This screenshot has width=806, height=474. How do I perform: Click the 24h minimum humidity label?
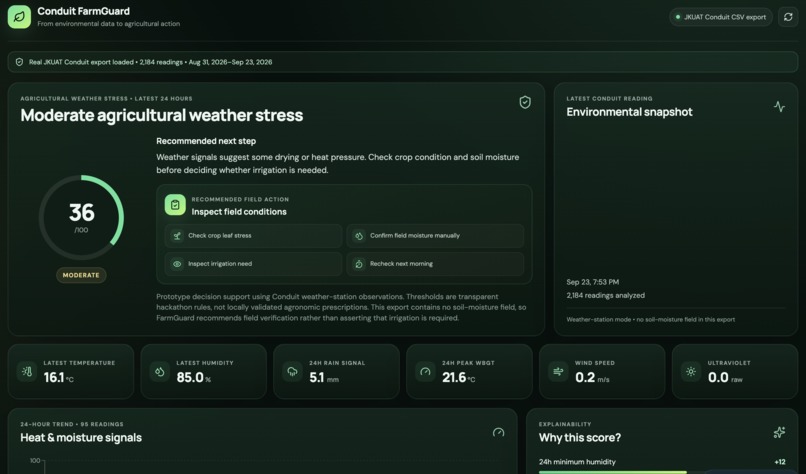click(577, 462)
